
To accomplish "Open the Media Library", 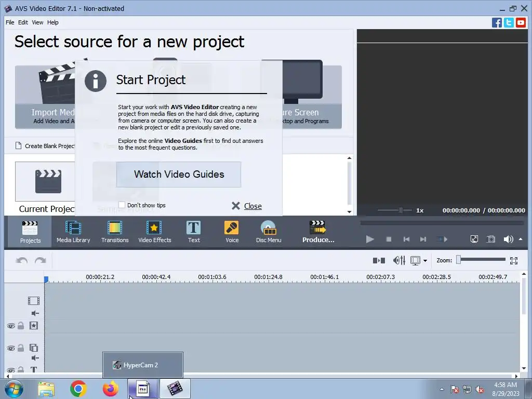I will pos(73,232).
